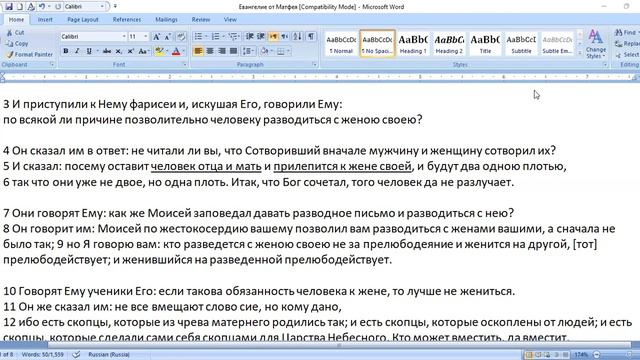This screenshot has height=360, width=640.
Task: Apply the Title style
Action: (x=485, y=43)
